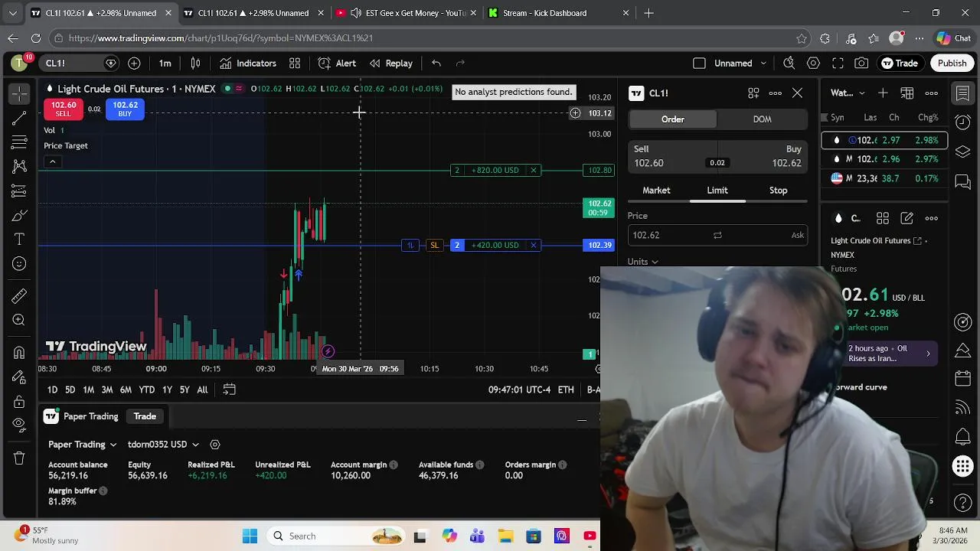Image resolution: width=980 pixels, height=551 pixels.
Task: Open the chart patterns tool
Action: [x=19, y=167]
